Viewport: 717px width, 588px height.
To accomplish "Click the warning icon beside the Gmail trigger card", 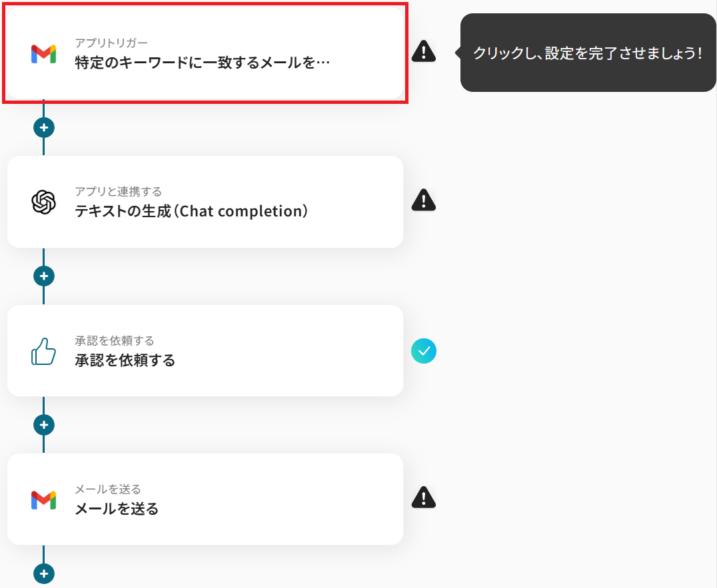I will pos(423,51).
